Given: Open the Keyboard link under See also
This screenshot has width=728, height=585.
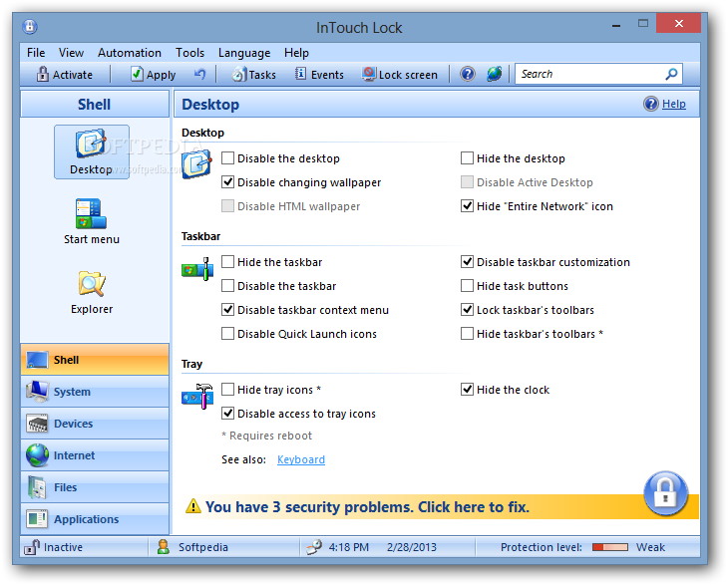Looking at the screenshot, I should 301,459.
